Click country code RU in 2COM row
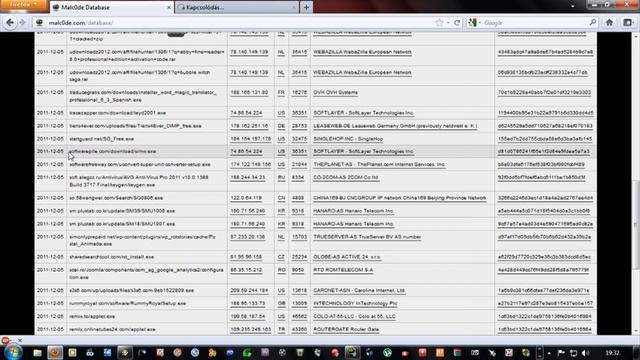640x360 pixels. 281,178
